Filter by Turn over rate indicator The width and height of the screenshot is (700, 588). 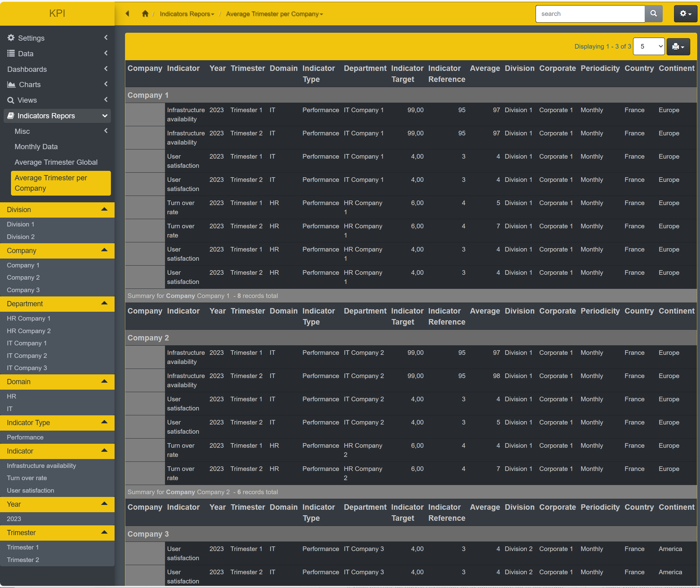(27, 478)
